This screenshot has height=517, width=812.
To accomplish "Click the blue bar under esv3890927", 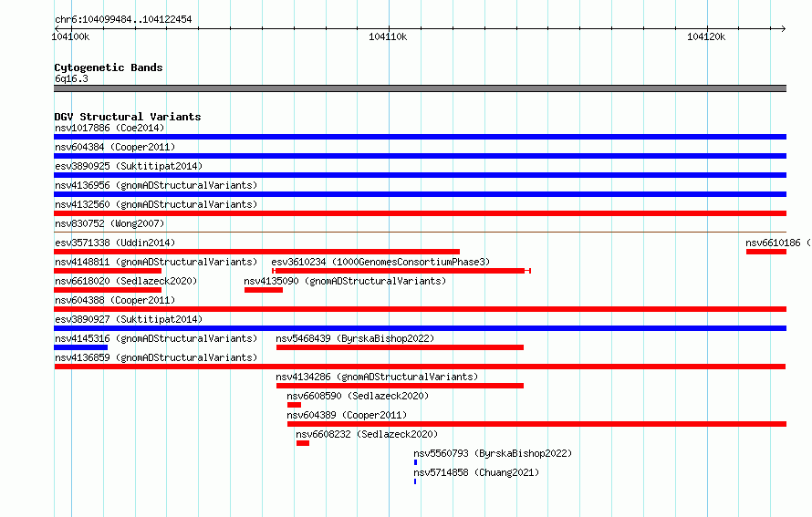I will tap(420, 328).
